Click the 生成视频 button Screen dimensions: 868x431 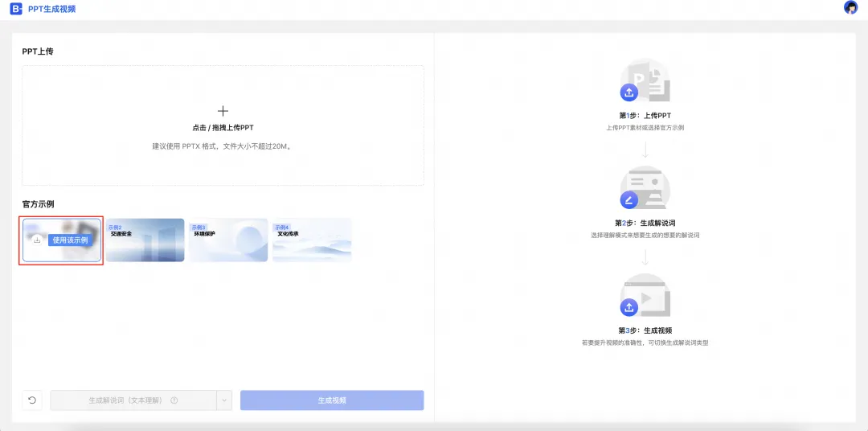[x=332, y=400]
